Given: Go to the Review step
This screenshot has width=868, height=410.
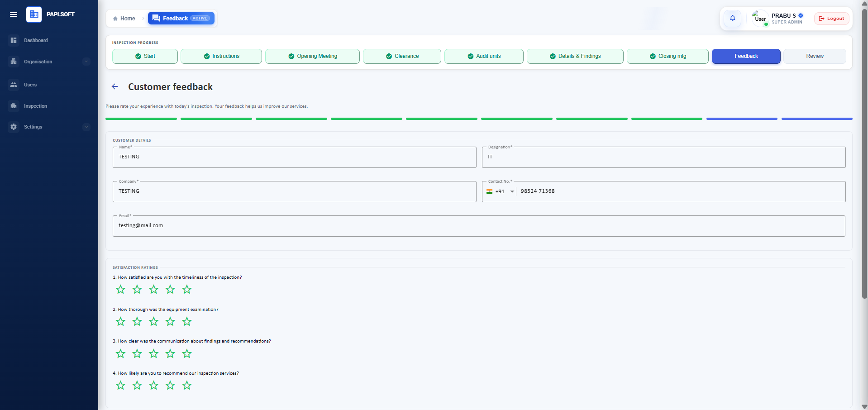Looking at the screenshot, I should coord(815,56).
